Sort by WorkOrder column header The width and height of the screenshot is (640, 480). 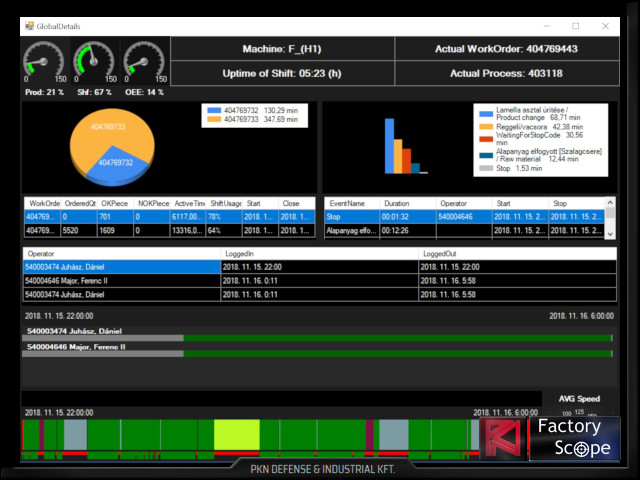(42, 203)
